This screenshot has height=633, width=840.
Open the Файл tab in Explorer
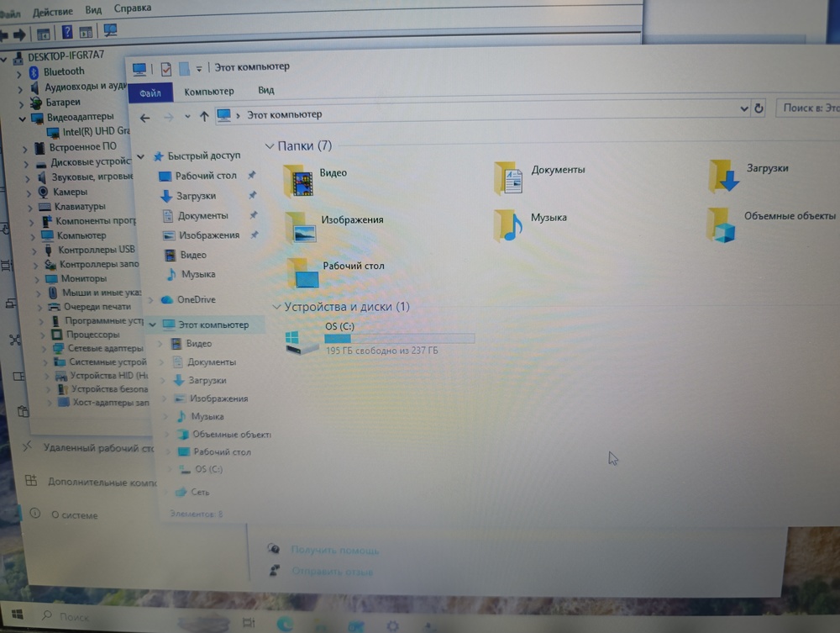click(150, 92)
